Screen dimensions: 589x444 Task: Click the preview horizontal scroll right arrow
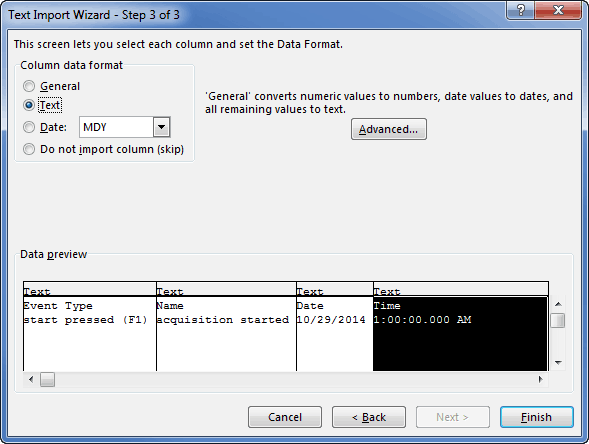(541, 379)
